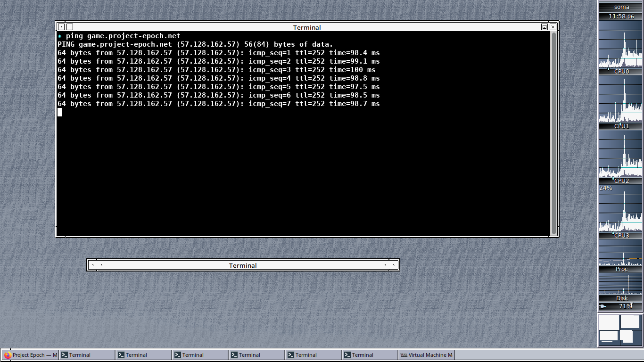Image resolution: width=644 pixels, height=362 pixels.
Task: Click the icmp_seq=7 time=98.7 ms line
Action: (218, 104)
